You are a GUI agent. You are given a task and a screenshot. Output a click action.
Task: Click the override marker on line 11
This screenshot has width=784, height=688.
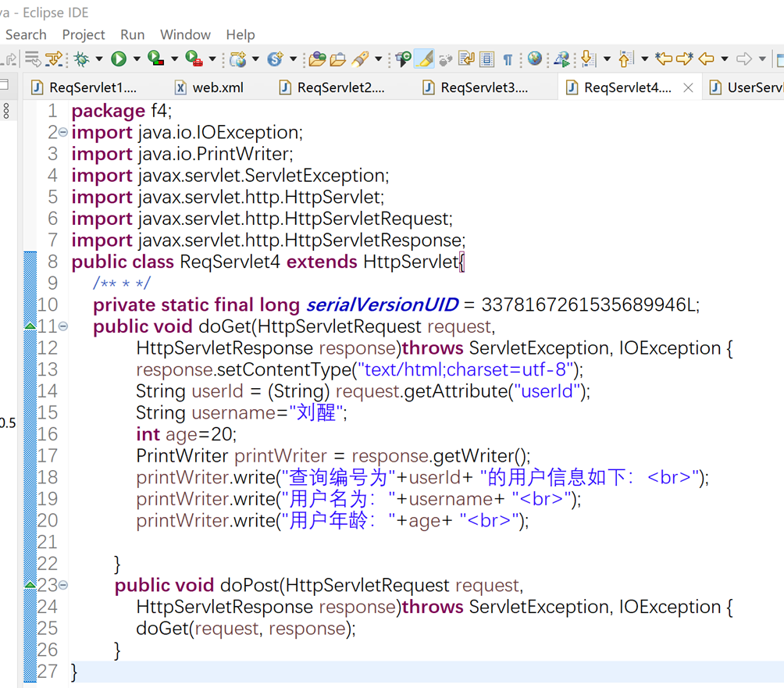pos(30,326)
